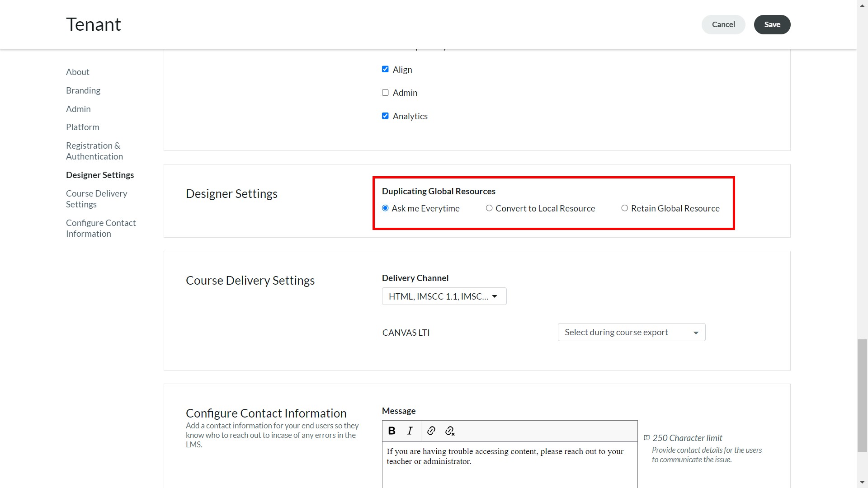Insert a link in the message

click(x=431, y=431)
